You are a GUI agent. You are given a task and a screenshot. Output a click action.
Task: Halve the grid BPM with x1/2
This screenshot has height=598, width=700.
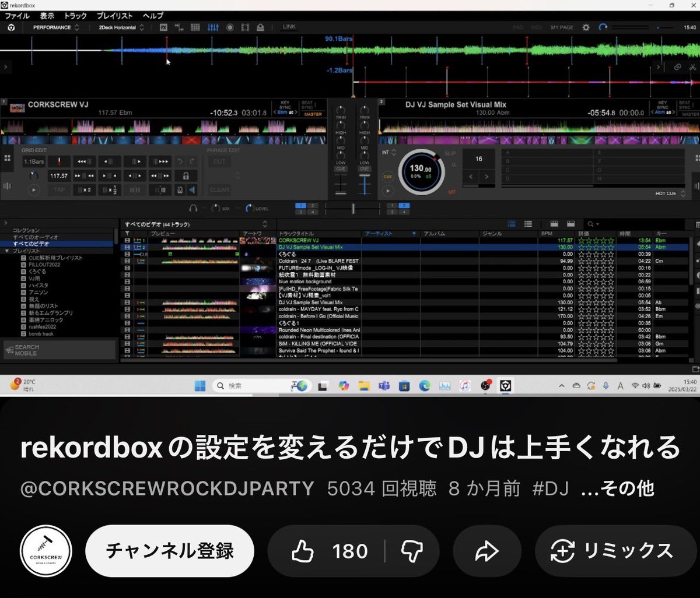(x=110, y=189)
